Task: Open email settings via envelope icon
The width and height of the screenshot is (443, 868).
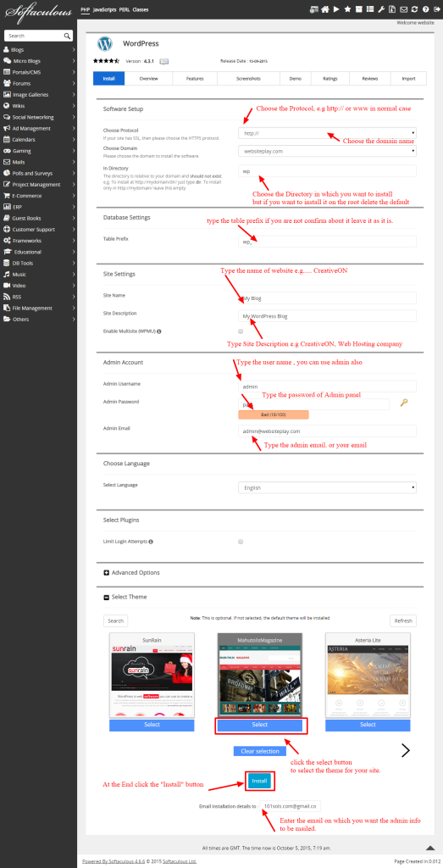Action: click(x=403, y=9)
